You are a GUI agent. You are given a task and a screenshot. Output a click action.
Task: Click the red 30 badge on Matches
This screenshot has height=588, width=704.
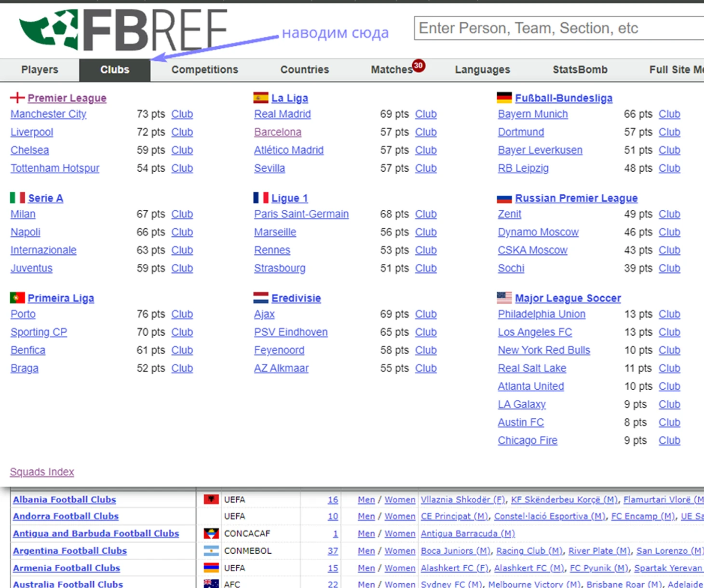[x=419, y=66]
